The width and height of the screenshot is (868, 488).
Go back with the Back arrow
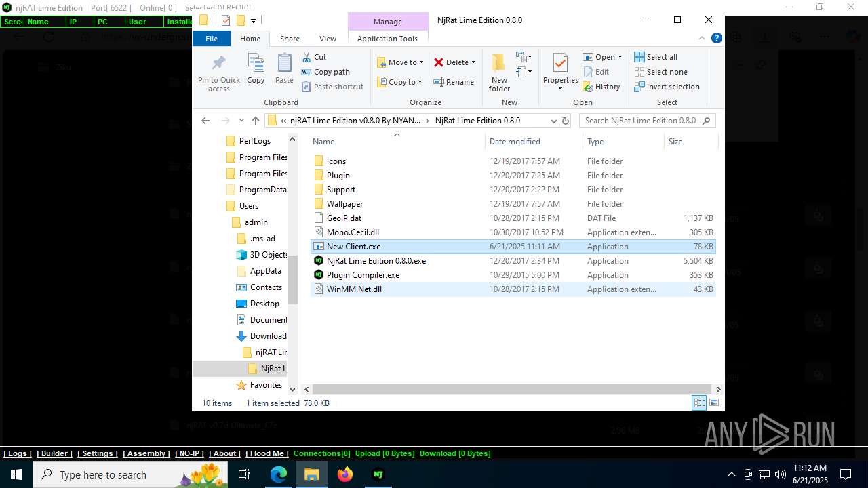click(x=205, y=121)
